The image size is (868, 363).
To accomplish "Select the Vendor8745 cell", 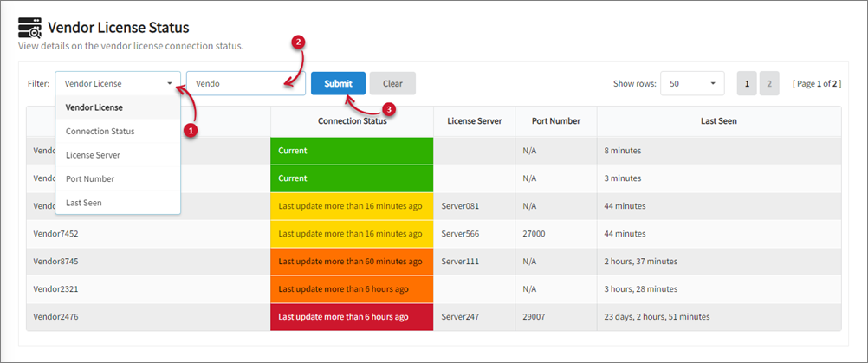I will click(148, 261).
